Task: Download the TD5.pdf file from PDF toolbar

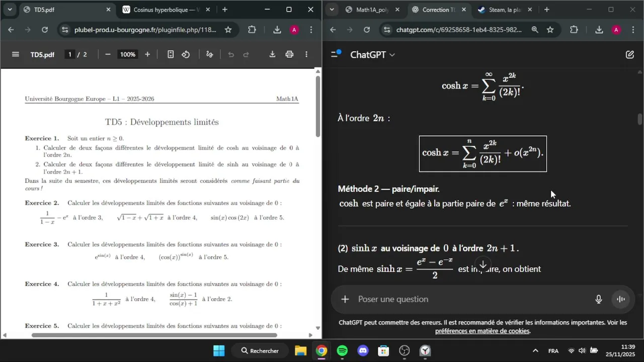Action: pos(272,54)
